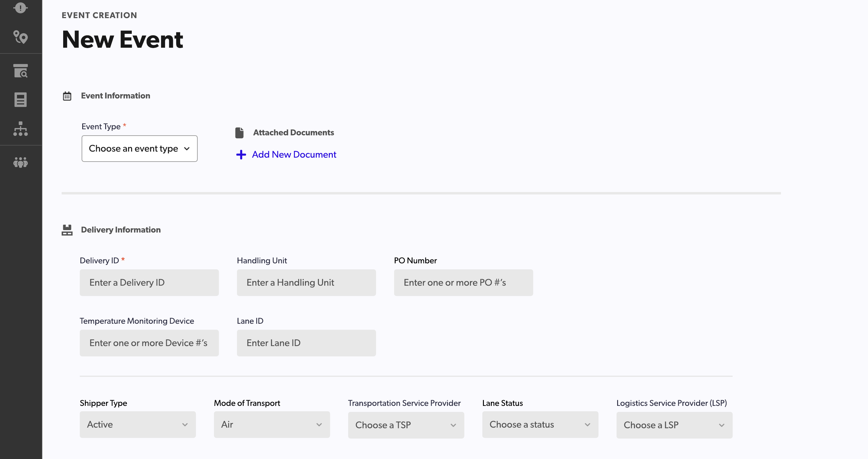868x459 pixels.
Task: Open the hierarchy network sidebar icon
Action: click(21, 129)
